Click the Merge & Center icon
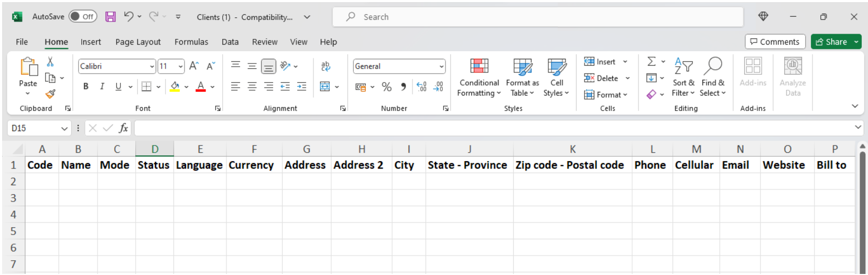The height and width of the screenshot is (275, 868). point(325,87)
